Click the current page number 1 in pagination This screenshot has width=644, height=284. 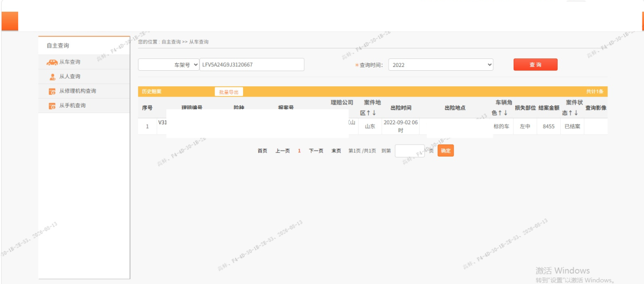pyautogui.click(x=299, y=151)
